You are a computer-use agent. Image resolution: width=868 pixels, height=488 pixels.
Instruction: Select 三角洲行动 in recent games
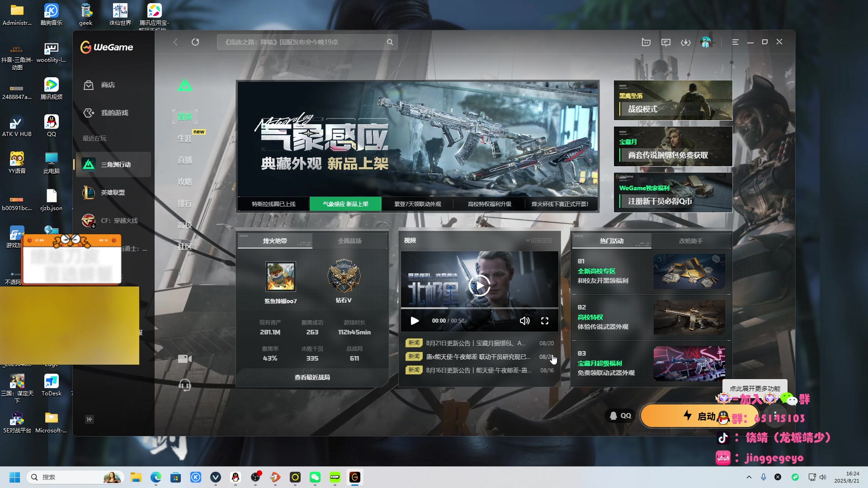click(x=113, y=164)
